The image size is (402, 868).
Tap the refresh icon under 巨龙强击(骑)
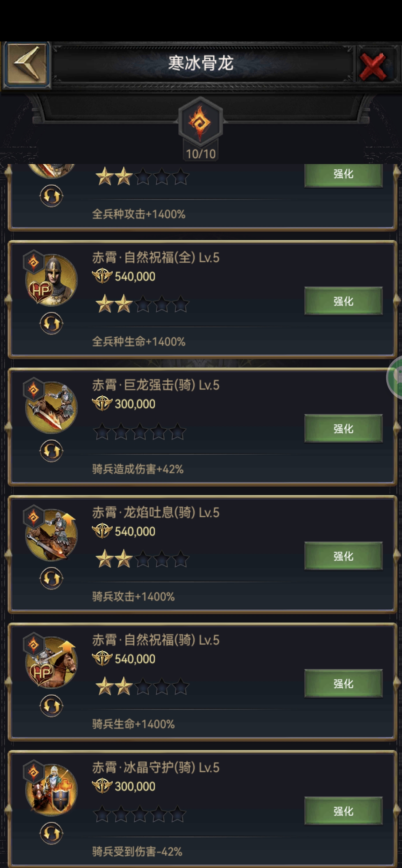click(x=51, y=451)
